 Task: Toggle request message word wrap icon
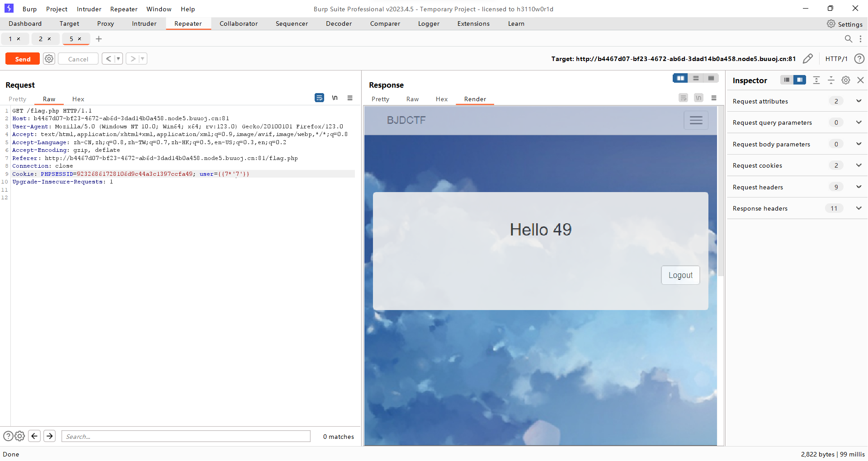[319, 98]
